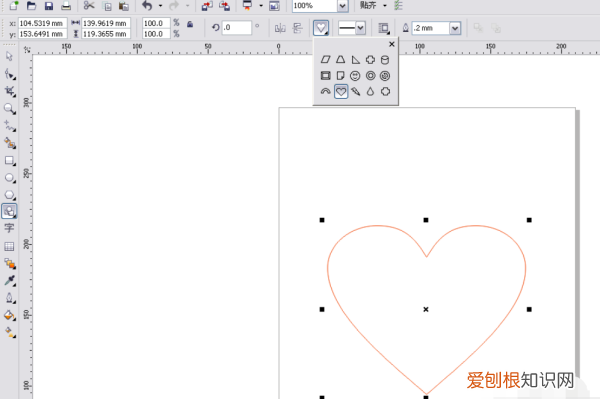Open the undo history dropdown arrow
600x399 pixels.
click(160, 6)
